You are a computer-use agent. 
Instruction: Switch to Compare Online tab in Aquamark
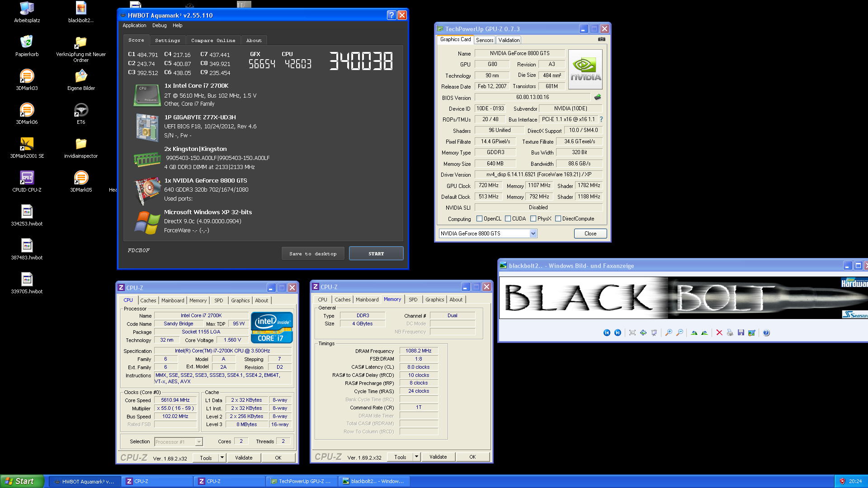coord(213,40)
